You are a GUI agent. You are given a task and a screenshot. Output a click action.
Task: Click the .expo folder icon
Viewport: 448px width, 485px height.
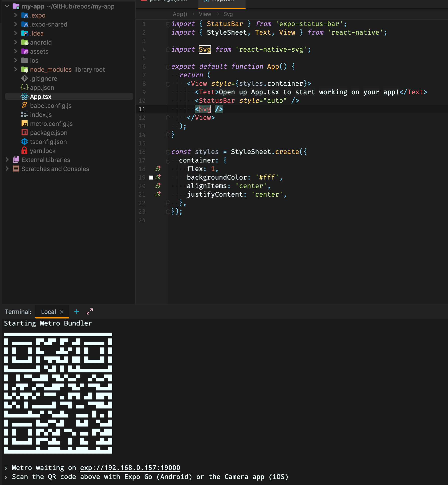(25, 15)
